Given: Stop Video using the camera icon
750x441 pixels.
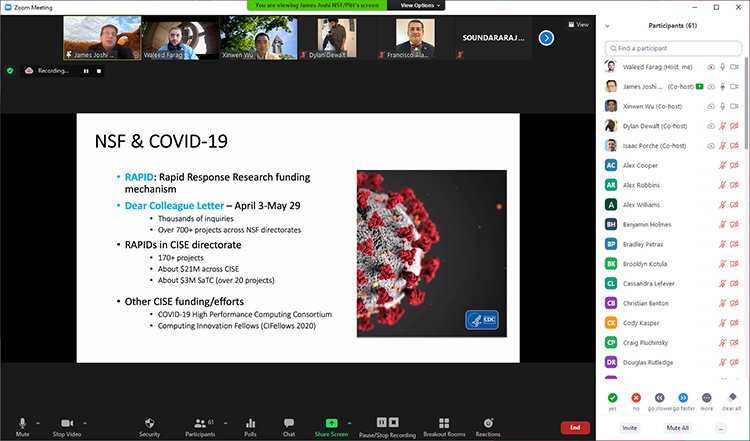Looking at the screenshot, I should coord(67,423).
